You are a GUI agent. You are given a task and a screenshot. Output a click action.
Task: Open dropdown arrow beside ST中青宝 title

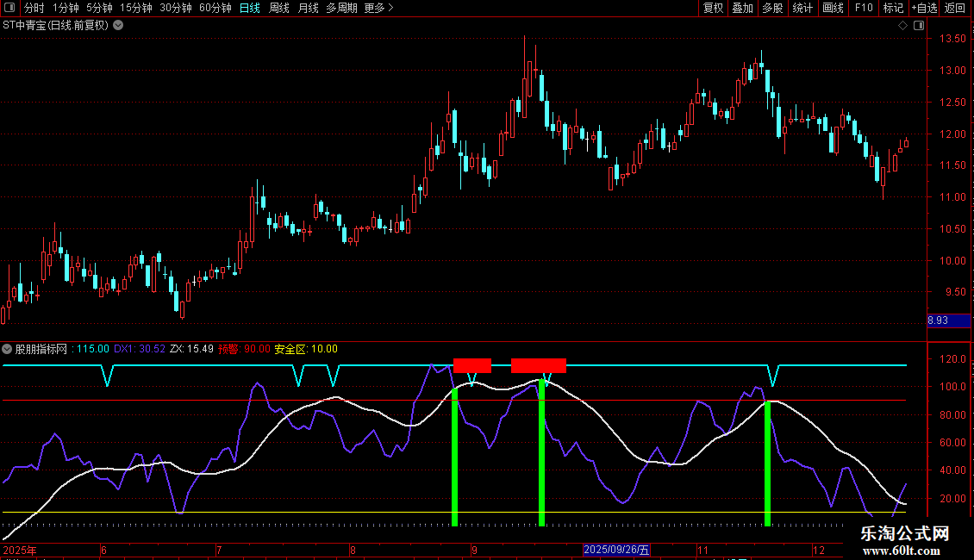click(118, 26)
